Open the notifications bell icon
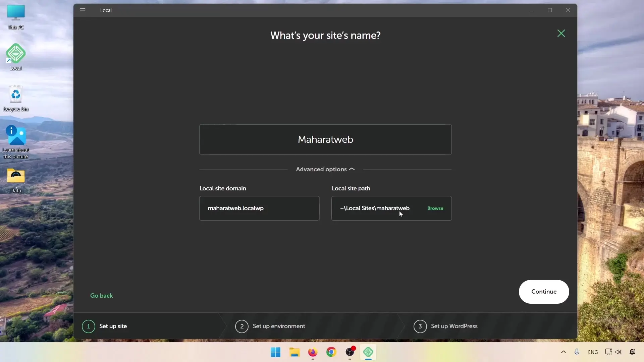This screenshot has height=362, width=644. (632, 352)
